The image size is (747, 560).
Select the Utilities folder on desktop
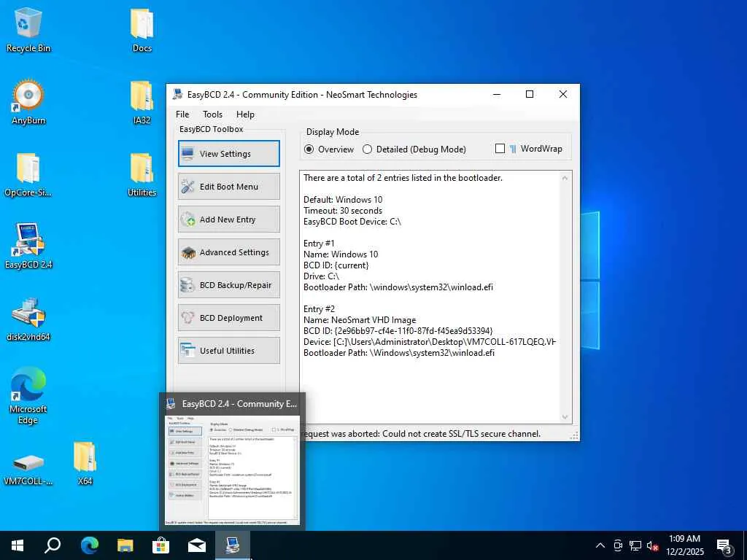point(142,174)
